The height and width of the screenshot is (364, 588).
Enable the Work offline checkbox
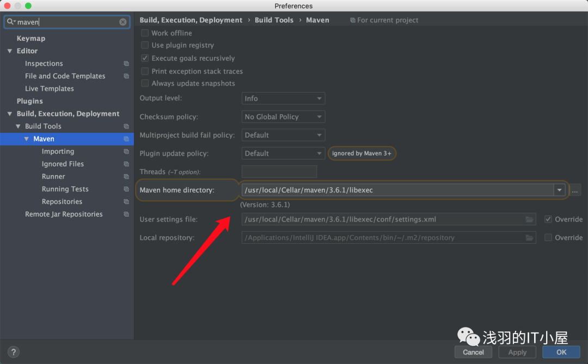click(x=145, y=33)
